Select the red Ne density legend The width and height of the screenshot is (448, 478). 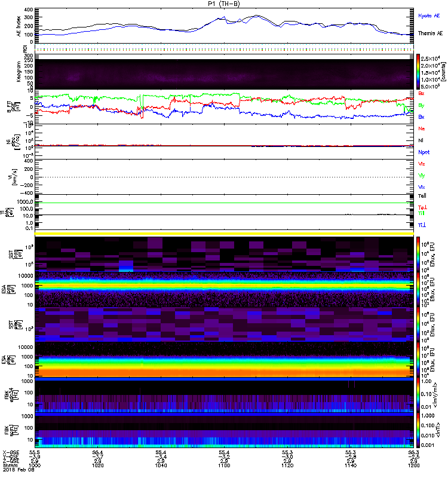pos(423,128)
